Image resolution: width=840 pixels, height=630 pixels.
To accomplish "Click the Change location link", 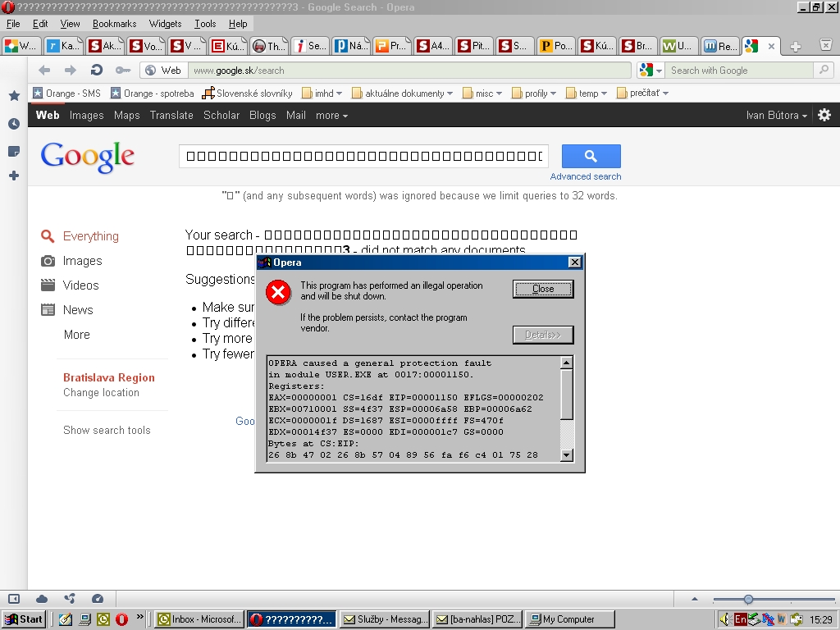I will (x=101, y=393).
